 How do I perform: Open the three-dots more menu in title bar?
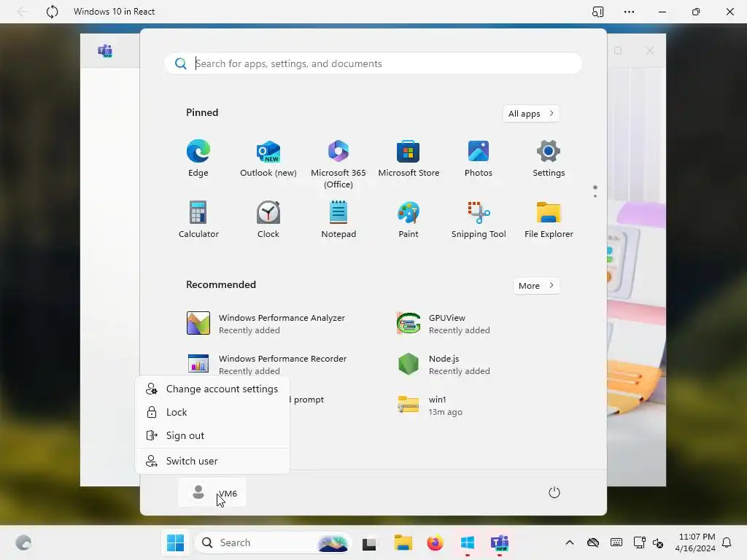tap(629, 12)
